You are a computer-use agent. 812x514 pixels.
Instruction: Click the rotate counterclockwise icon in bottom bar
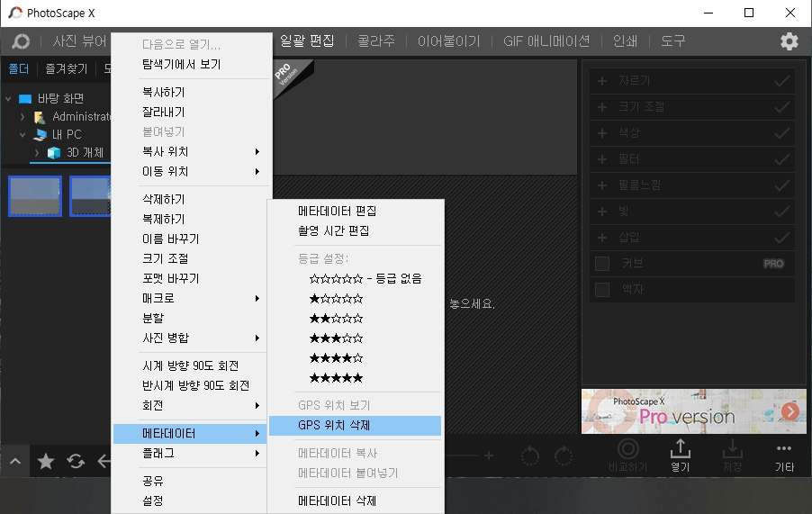(530, 456)
